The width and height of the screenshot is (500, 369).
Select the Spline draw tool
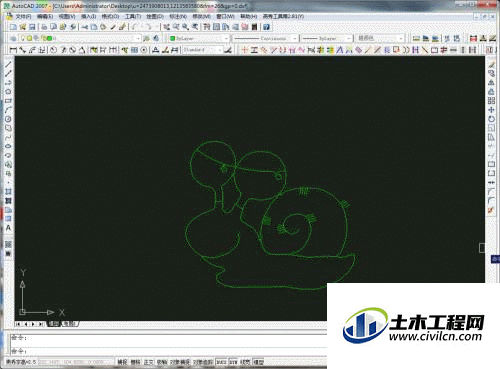(x=8, y=137)
